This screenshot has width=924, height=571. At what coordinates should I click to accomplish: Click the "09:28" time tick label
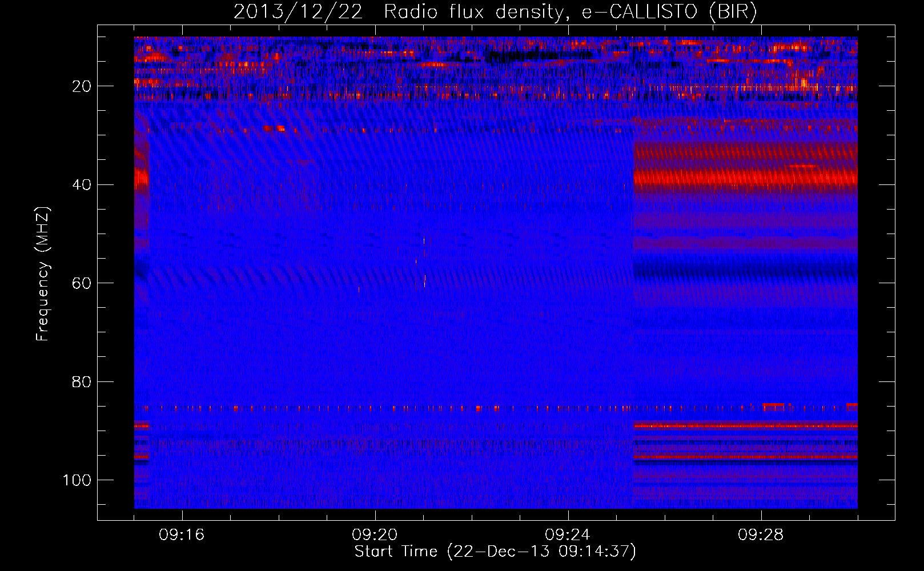pos(761,535)
